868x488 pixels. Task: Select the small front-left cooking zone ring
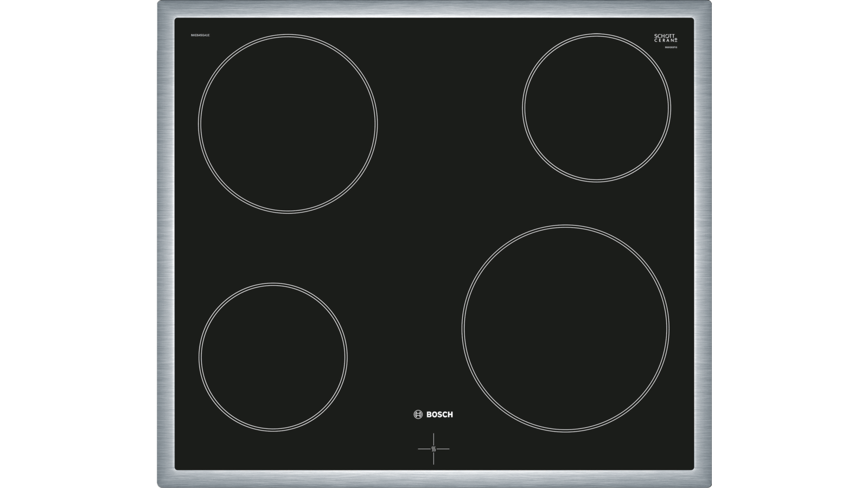[273, 357]
